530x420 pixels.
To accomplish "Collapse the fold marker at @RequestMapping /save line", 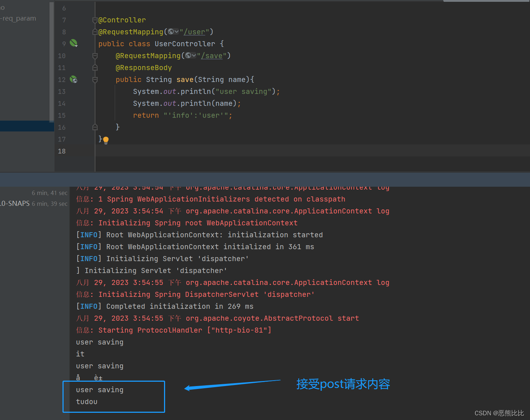I will pos(95,56).
